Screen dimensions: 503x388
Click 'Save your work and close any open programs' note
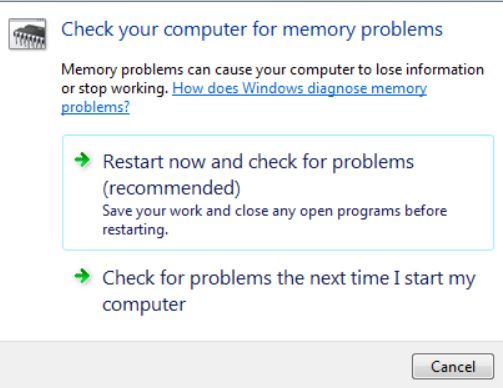[275, 211]
